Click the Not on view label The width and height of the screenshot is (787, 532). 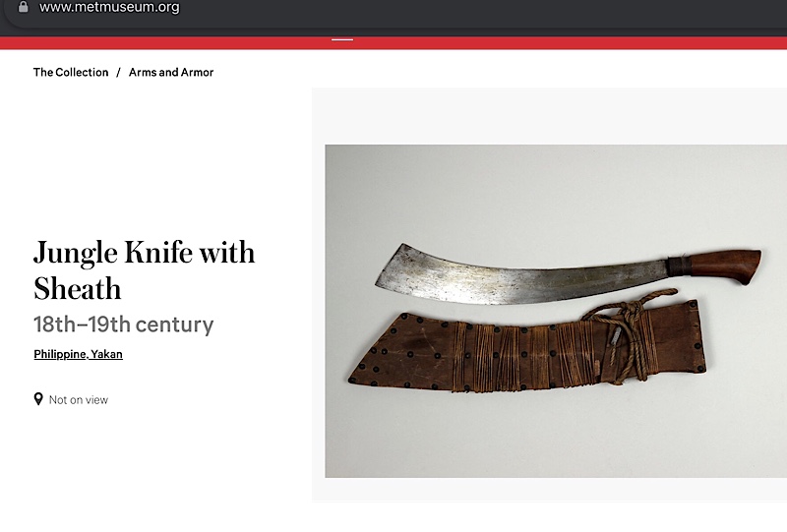(79, 400)
